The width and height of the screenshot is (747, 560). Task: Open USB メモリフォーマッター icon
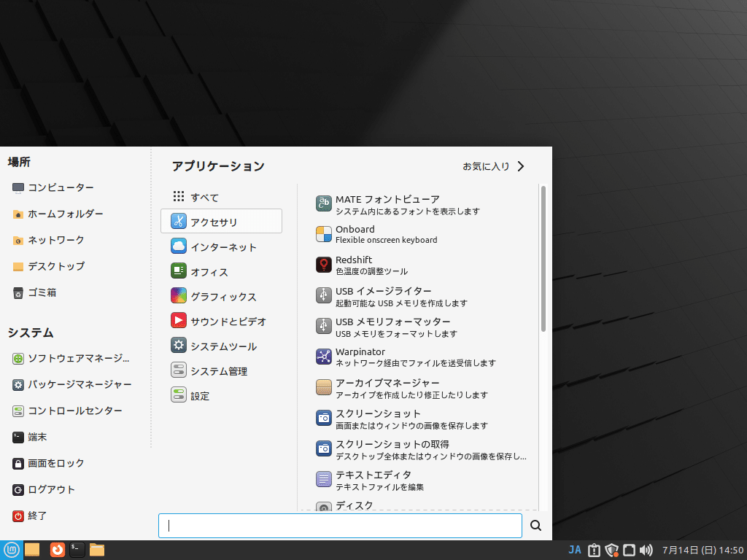tap(323, 326)
